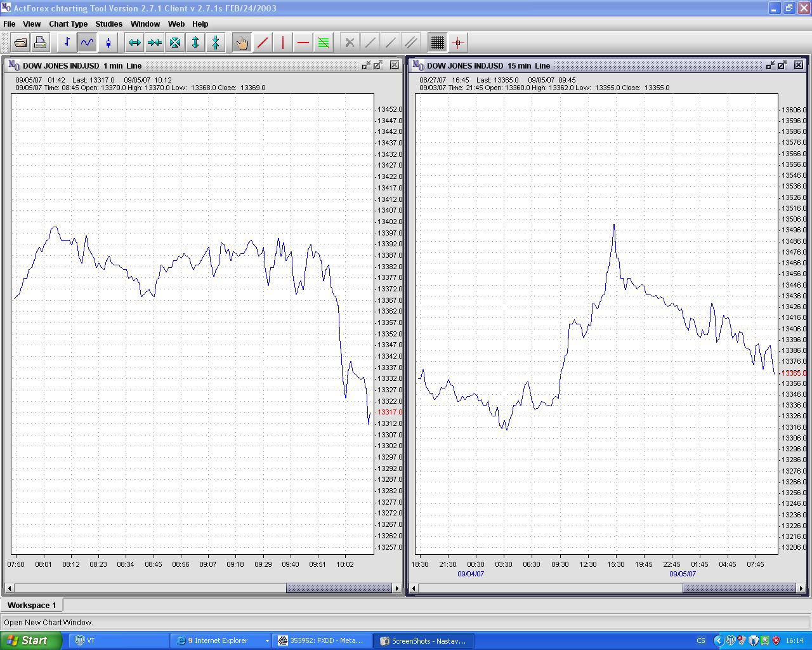Image resolution: width=812 pixels, height=650 pixels.
Task: Click the 1 min chart horizontal scrollbar thumb
Action: [339, 588]
